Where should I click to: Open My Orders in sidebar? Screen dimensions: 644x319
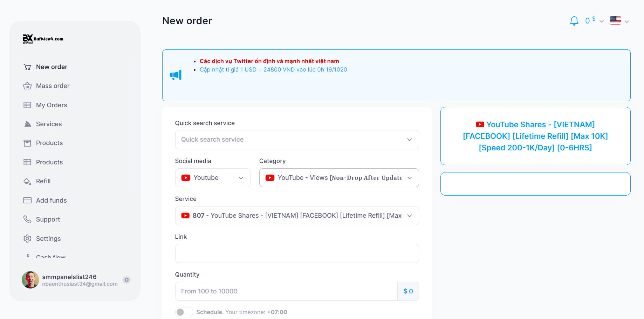point(52,105)
